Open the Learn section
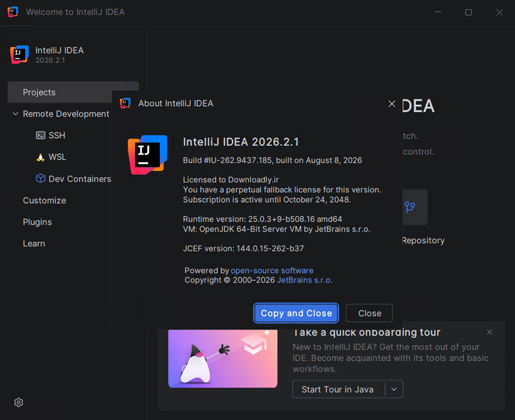The width and height of the screenshot is (515, 420). tap(34, 244)
